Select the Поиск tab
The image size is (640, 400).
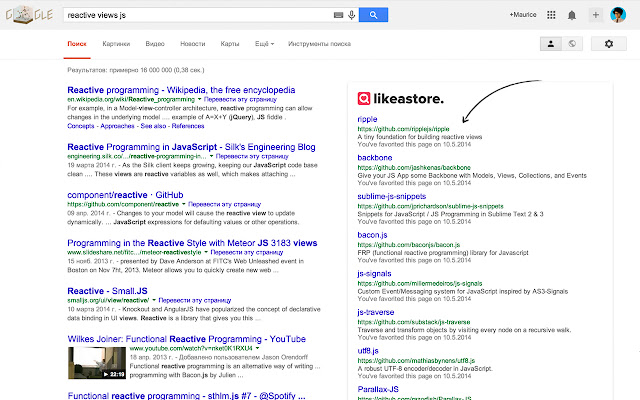point(77,44)
